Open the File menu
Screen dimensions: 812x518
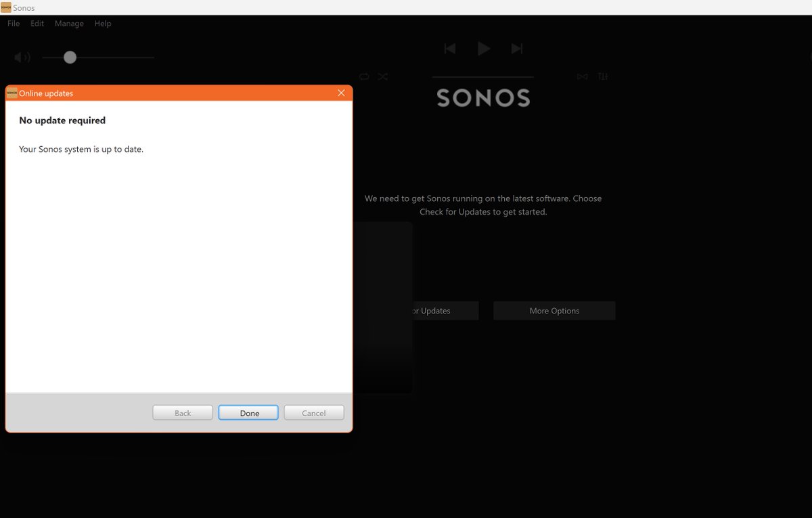[14, 23]
